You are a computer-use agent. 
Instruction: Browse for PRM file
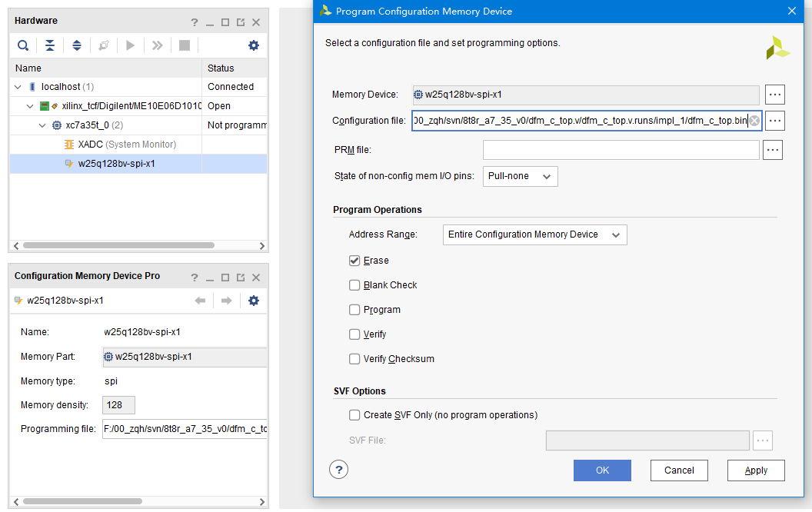[773, 150]
